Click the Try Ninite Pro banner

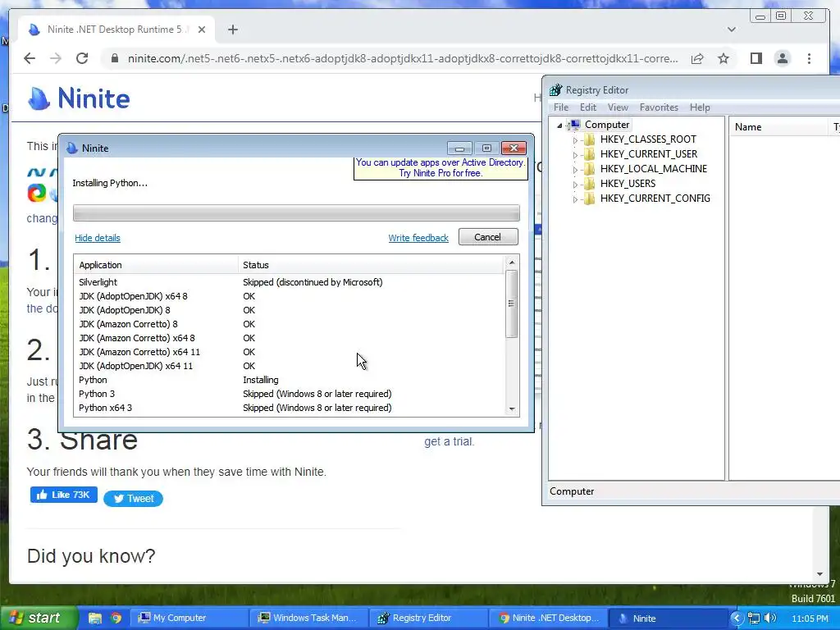tap(441, 167)
